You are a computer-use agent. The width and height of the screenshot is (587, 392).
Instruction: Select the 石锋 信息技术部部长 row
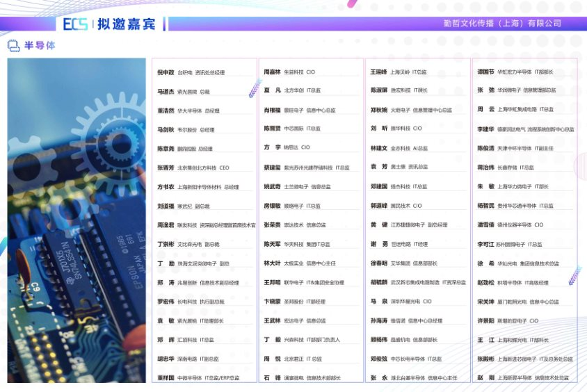(303, 378)
